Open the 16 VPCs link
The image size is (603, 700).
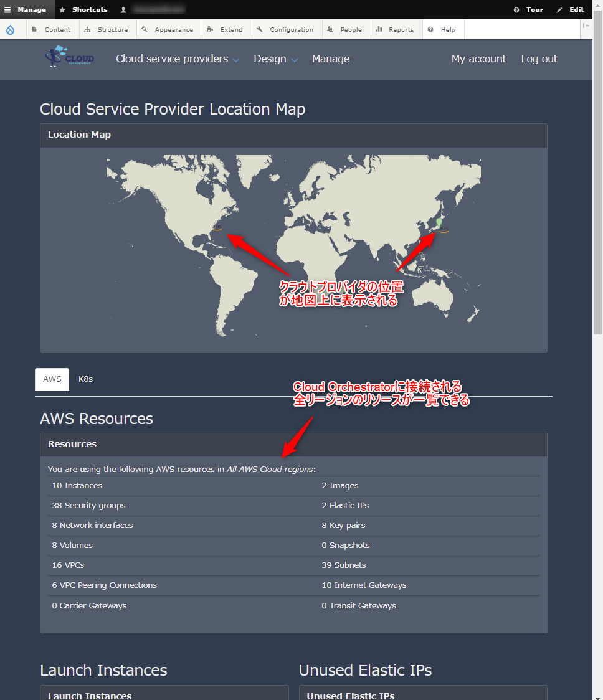click(68, 565)
